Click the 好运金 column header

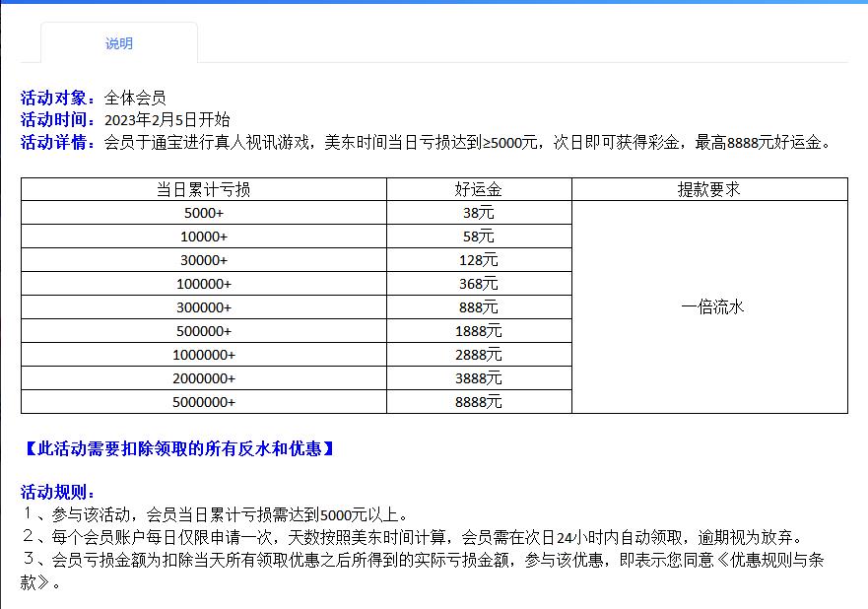pos(479,189)
